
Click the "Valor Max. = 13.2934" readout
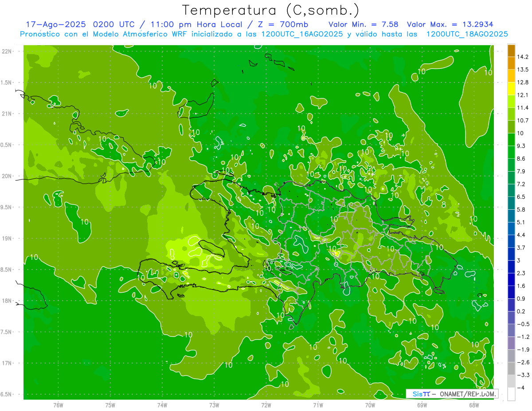coord(450,24)
